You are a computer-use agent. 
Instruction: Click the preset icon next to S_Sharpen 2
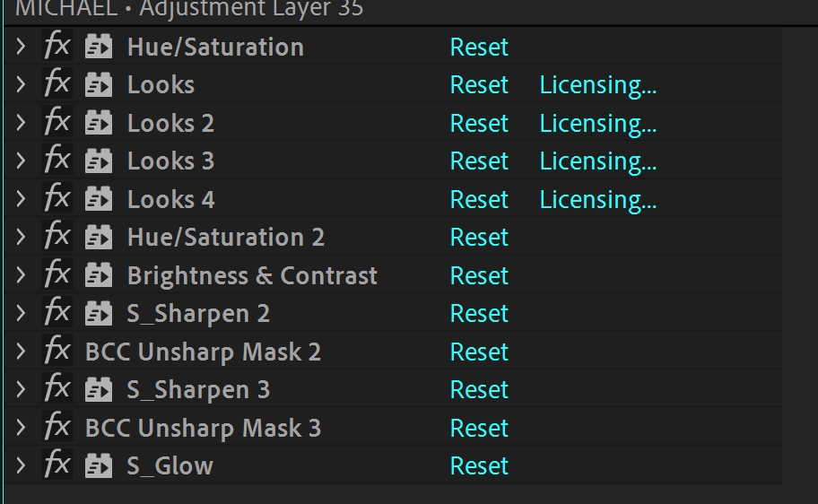pyautogui.click(x=99, y=313)
